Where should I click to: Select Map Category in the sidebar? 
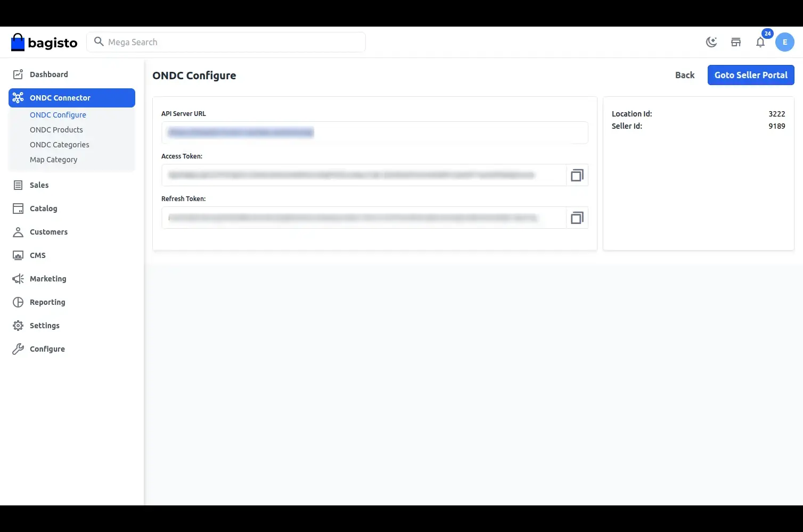[x=53, y=159]
